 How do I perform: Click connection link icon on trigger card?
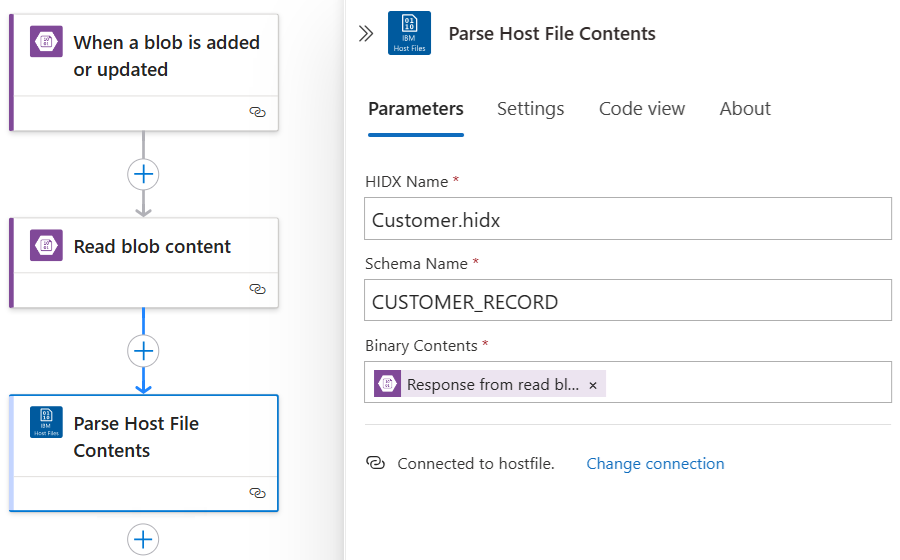pyautogui.click(x=257, y=112)
